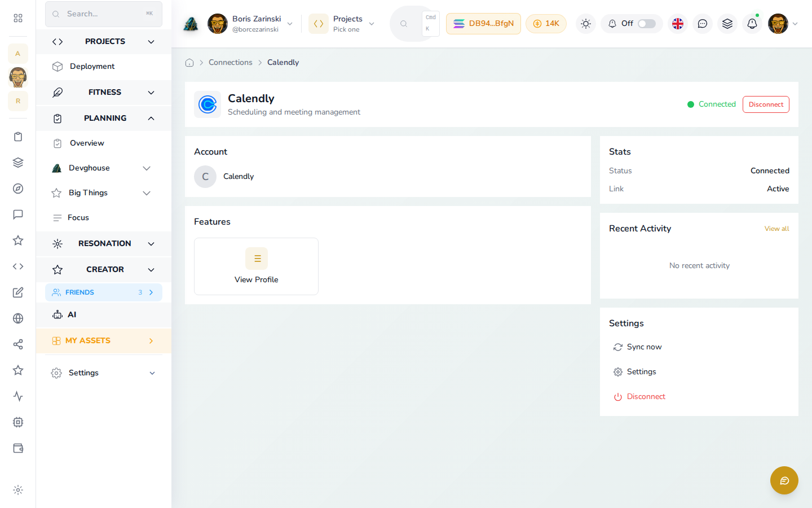
Task: Open the UK flag language selector
Action: pyautogui.click(x=678, y=24)
